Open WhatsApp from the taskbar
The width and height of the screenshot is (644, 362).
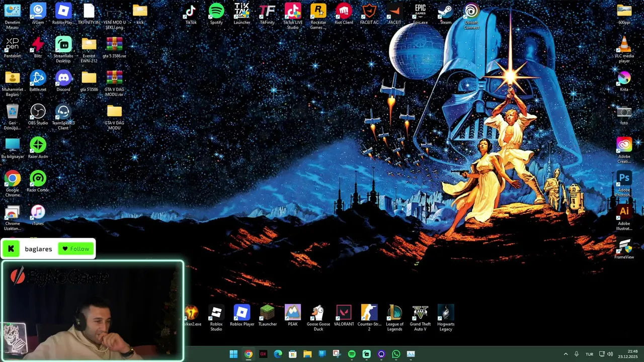(396, 354)
